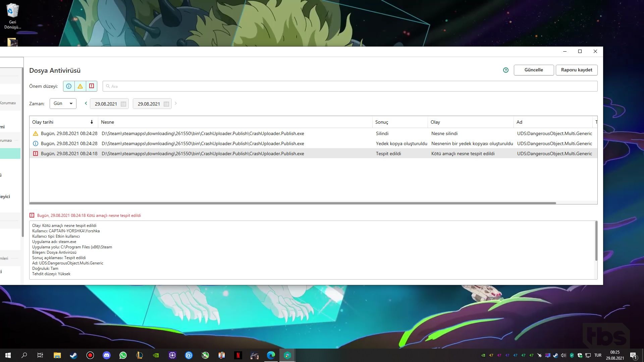This screenshot has width=644, height=362.
Task: Toggle the critical severity filter
Action: [92, 86]
